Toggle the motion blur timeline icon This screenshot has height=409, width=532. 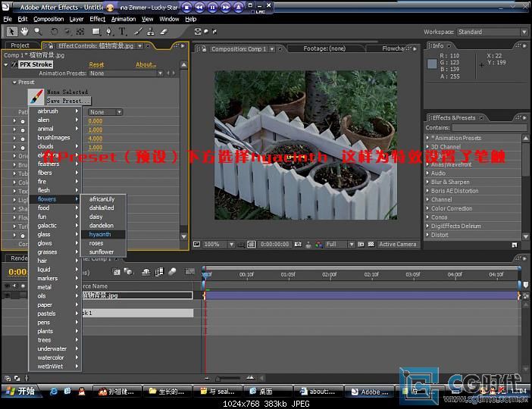coord(172,271)
